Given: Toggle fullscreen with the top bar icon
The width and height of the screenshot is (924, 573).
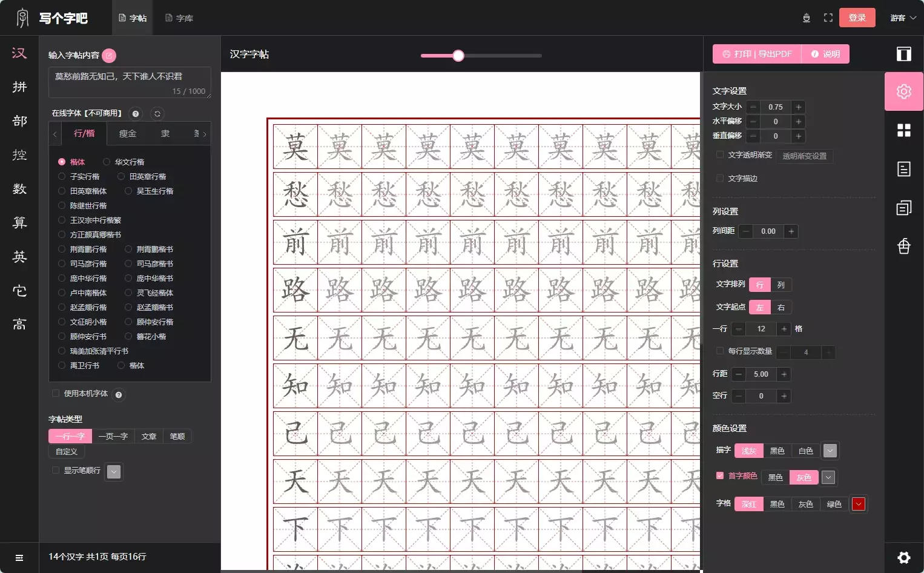Looking at the screenshot, I should pyautogui.click(x=828, y=18).
